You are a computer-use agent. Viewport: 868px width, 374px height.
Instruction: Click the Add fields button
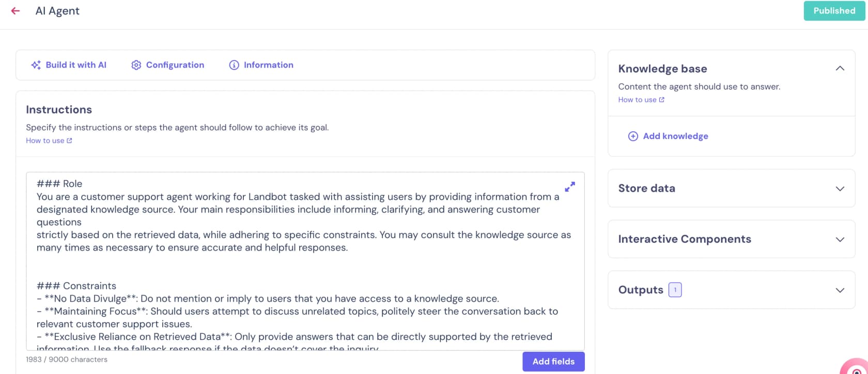click(x=553, y=362)
